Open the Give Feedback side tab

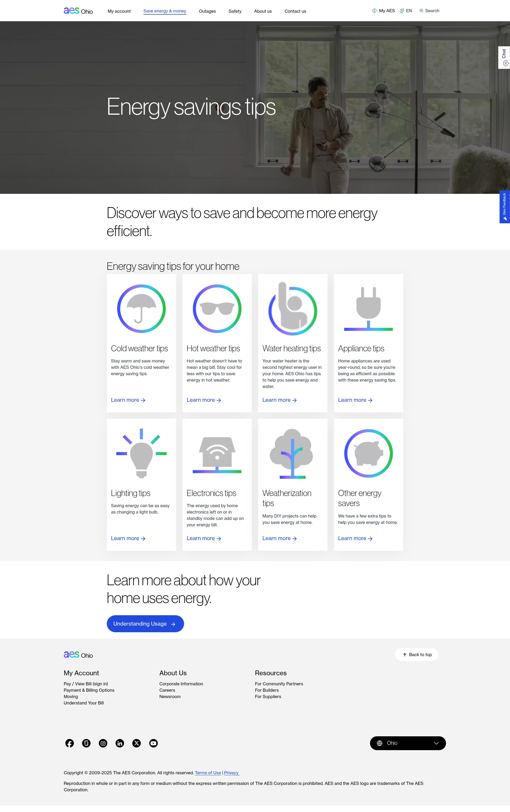[x=505, y=207]
